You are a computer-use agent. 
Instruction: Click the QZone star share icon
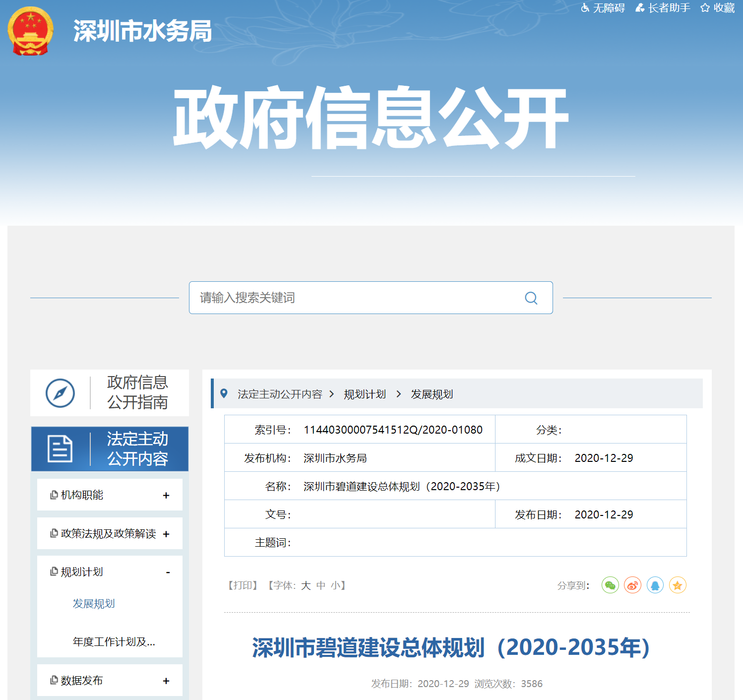[x=678, y=585]
